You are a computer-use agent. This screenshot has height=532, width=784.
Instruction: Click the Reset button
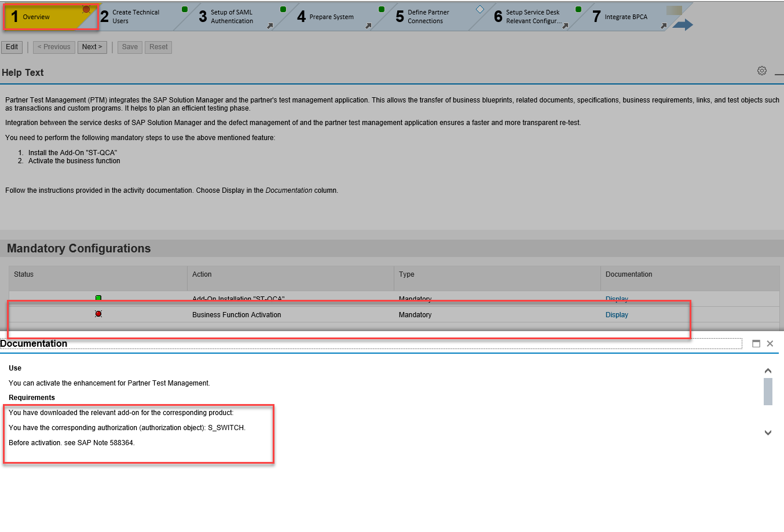[158, 47]
